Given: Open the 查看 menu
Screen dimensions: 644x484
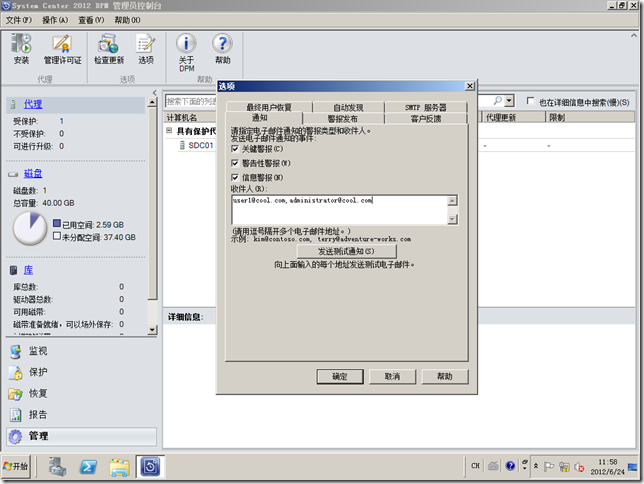Looking at the screenshot, I should pos(91,20).
